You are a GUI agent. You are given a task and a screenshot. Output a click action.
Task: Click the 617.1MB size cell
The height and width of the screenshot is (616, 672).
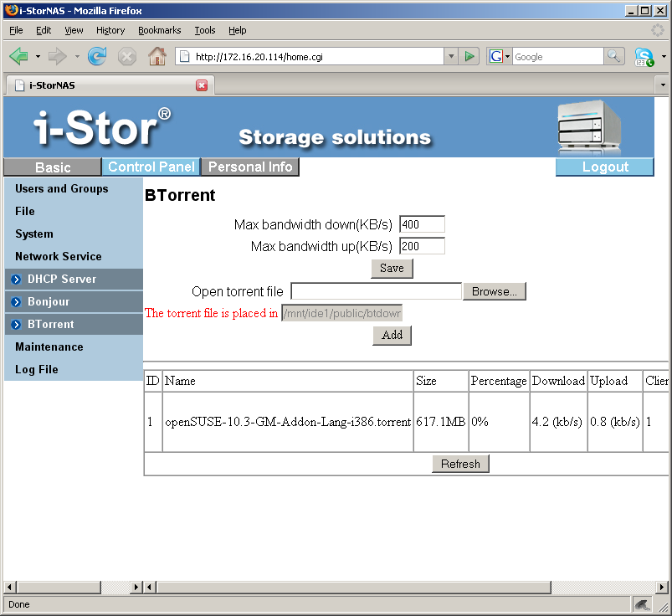click(x=440, y=422)
